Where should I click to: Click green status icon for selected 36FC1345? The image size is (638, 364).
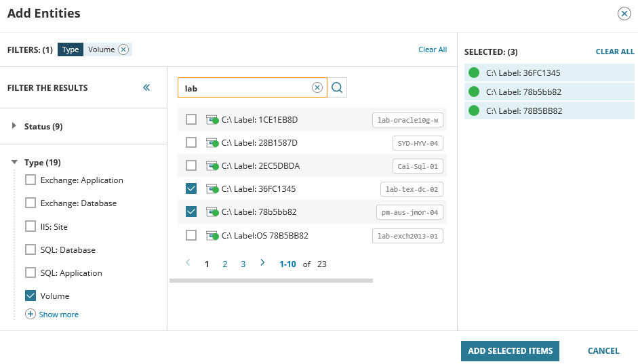coord(474,73)
